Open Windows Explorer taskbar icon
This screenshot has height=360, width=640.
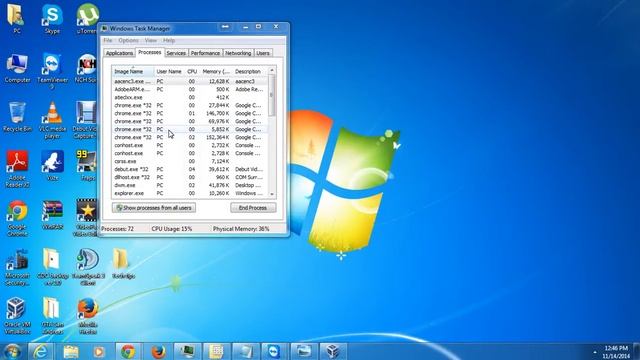(x=71, y=351)
